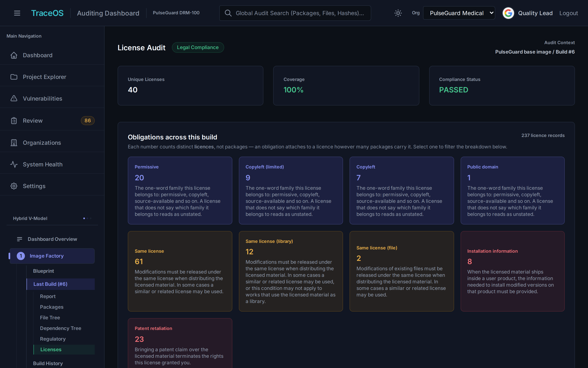
Task: Click the Image Factory step 1 badge
Action: (21, 256)
